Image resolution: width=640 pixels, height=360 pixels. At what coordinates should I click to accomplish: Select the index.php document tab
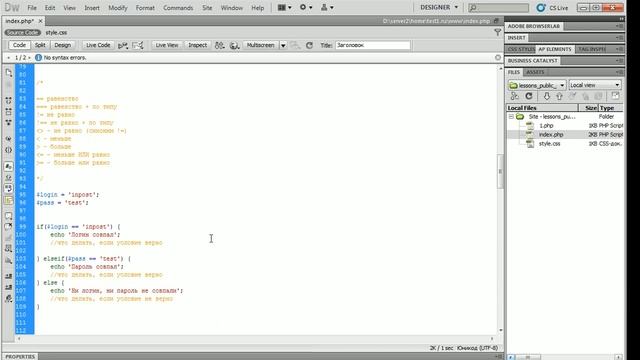coord(20,21)
